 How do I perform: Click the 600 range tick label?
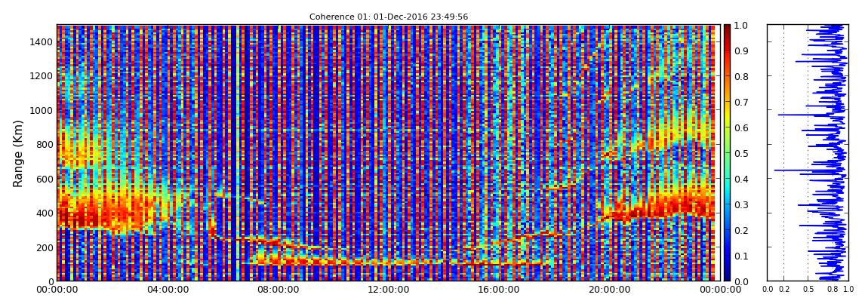click(44, 179)
